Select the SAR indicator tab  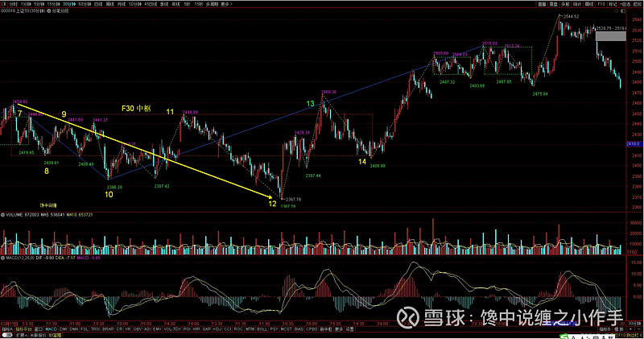pyautogui.click(x=207, y=329)
